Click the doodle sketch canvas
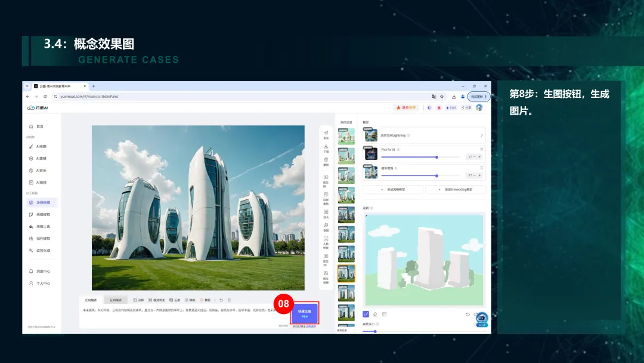 point(424,260)
